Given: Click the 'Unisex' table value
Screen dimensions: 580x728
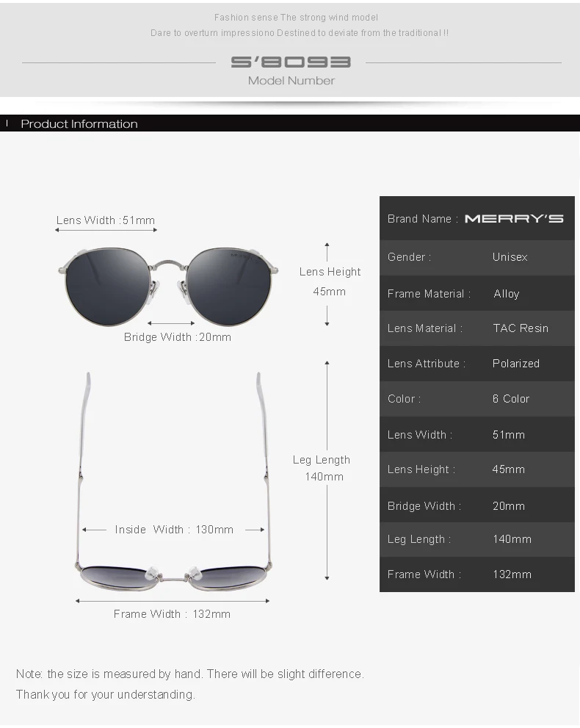Looking at the screenshot, I should tap(510, 257).
